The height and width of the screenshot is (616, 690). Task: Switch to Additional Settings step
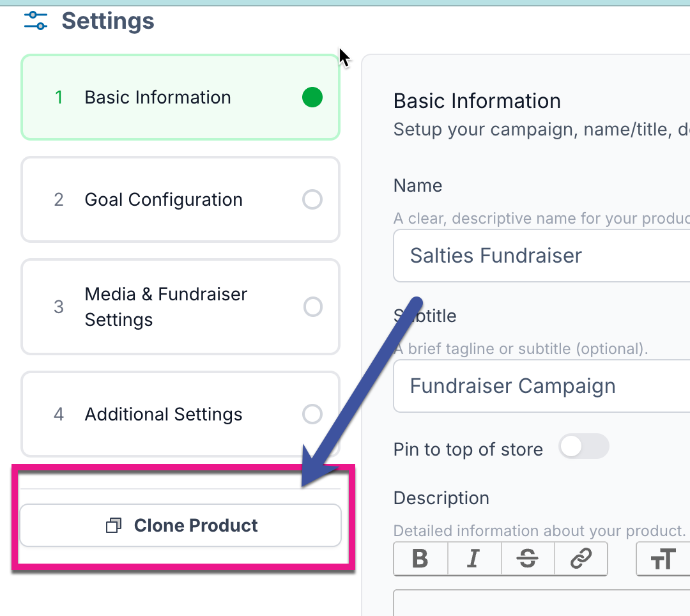pos(164,415)
